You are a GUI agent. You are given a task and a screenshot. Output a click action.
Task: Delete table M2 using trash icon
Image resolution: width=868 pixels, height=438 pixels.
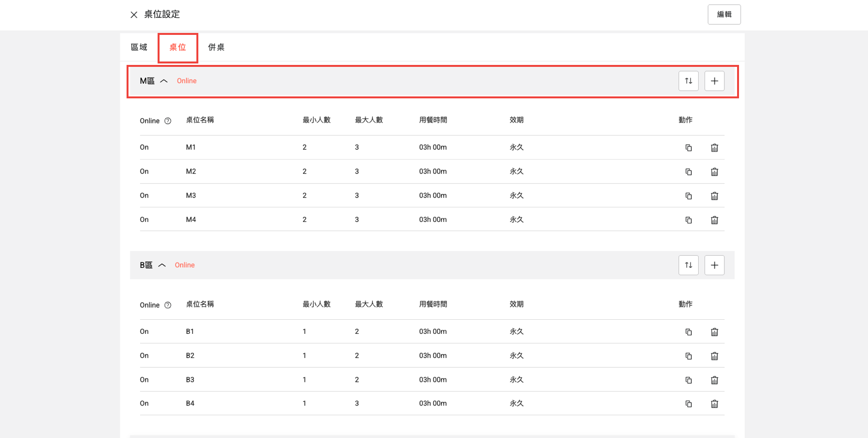coord(714,172)
